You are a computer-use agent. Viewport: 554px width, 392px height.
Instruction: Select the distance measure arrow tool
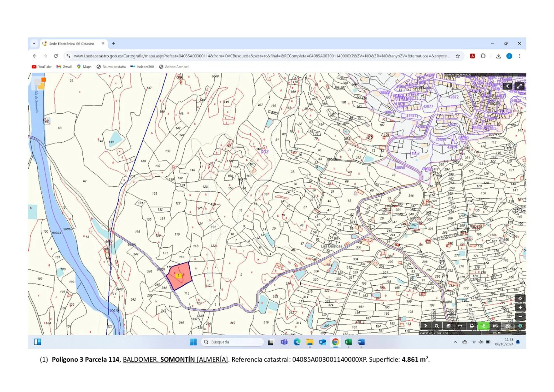(x=460, y=326)
